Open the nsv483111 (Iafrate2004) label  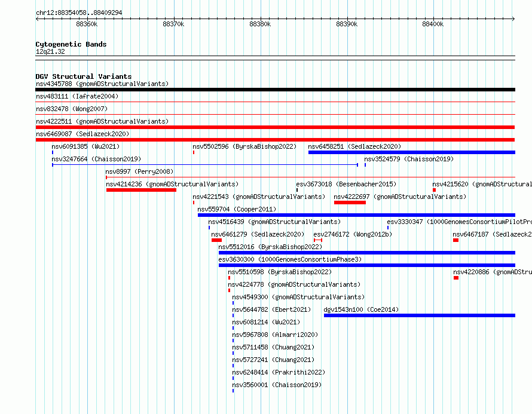(77, 96)
